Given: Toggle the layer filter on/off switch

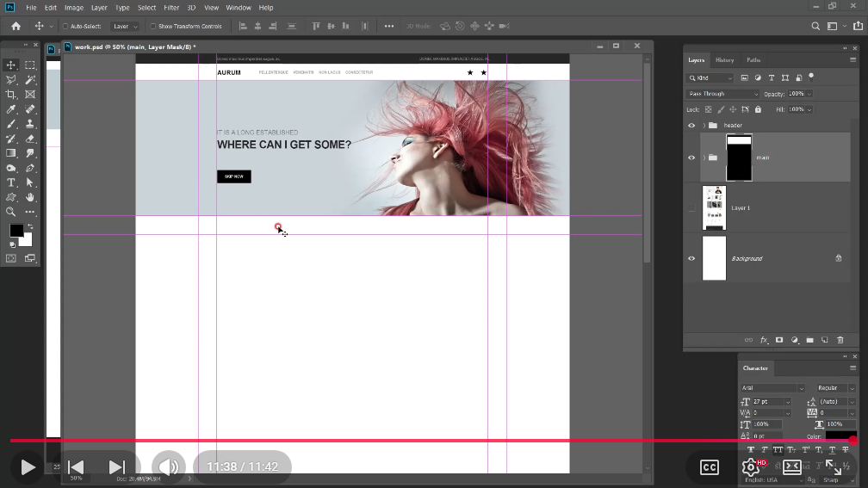Looking at the screenshot, I should click(811, 77).
